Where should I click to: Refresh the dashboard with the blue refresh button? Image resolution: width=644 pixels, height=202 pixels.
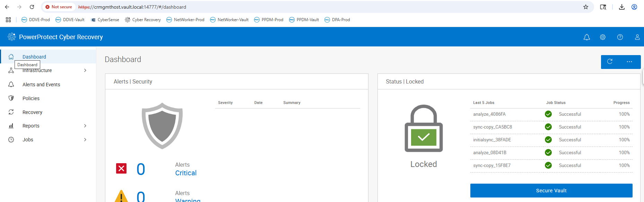point(610,62)
